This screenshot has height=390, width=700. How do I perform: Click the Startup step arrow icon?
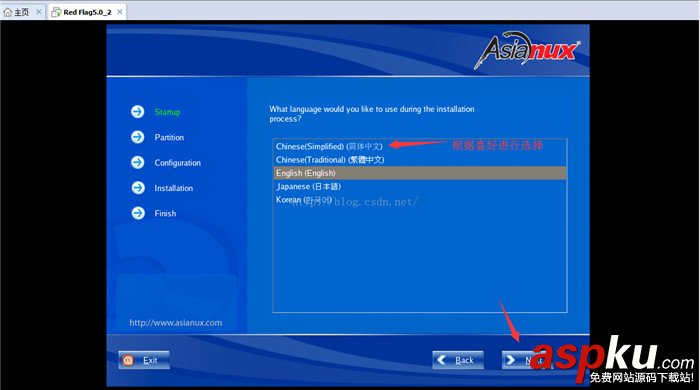pyautogui.click(x=138, y=112)
